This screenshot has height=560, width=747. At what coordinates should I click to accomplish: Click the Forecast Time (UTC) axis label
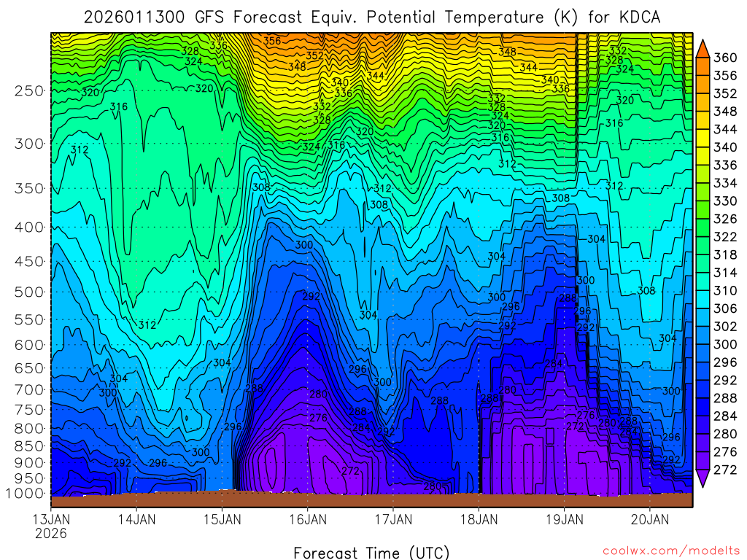[x=371, y=553]
